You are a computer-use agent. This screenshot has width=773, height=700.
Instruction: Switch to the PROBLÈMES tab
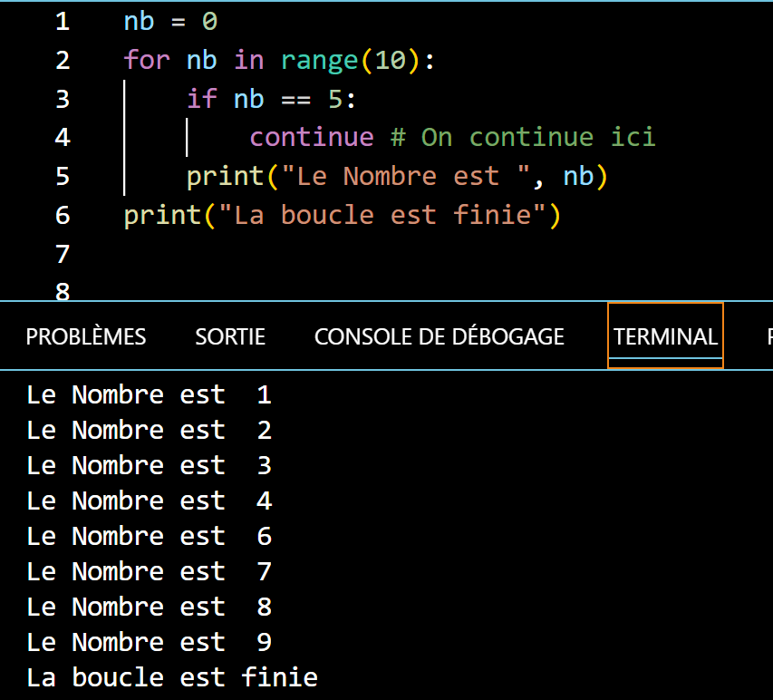tap(86, 337)
